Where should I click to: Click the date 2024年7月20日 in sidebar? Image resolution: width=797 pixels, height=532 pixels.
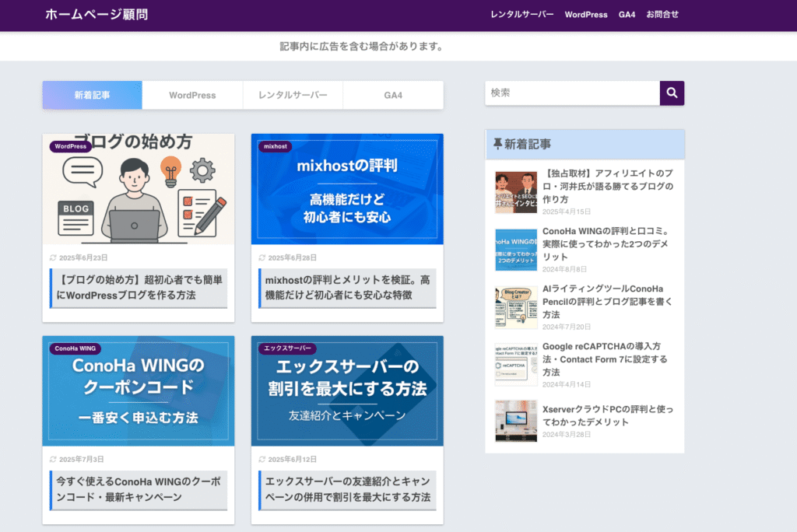click(567, 327)
